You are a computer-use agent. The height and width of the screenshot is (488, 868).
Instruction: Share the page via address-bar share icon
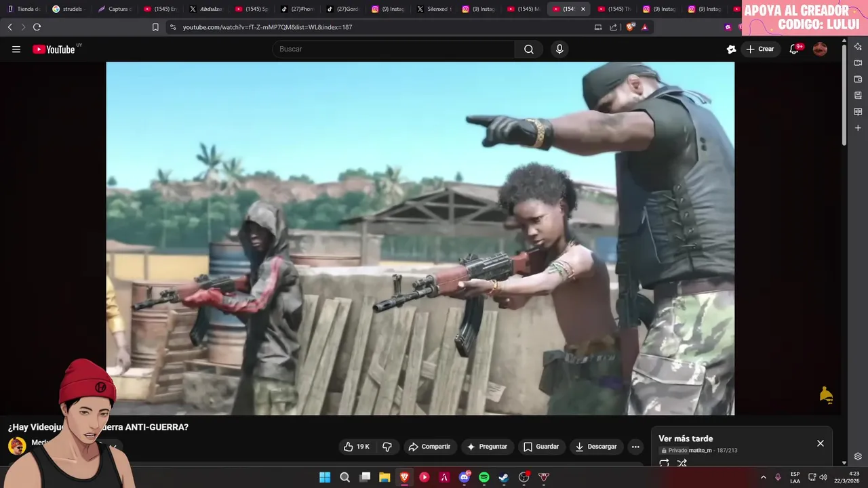pyautogui.click(x=614, y=27)
